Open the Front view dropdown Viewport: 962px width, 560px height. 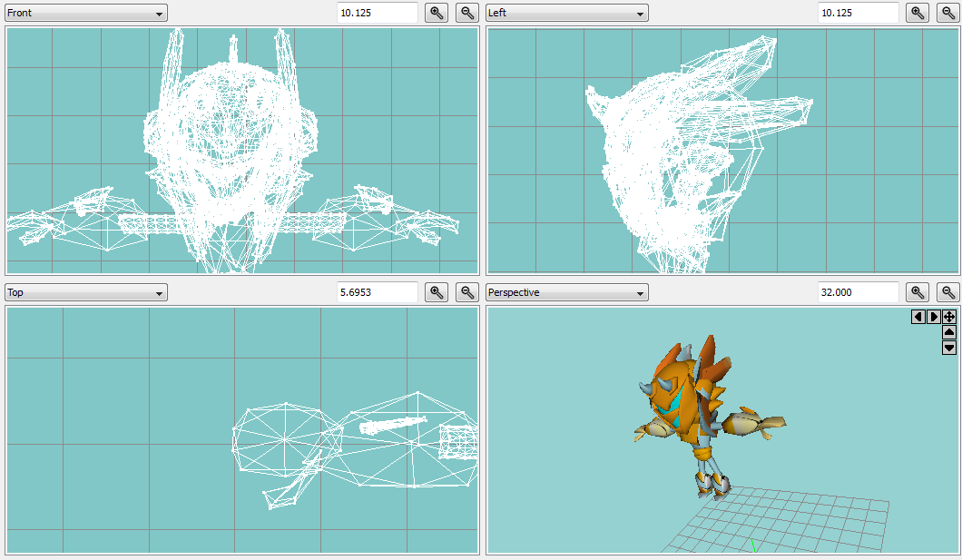click(86, 13)
